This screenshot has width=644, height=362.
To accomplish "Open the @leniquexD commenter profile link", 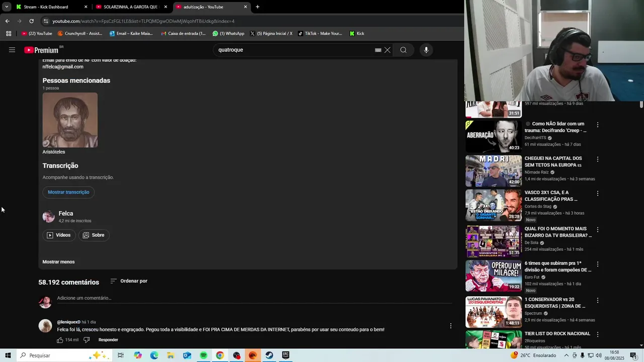I will (68, 322).
